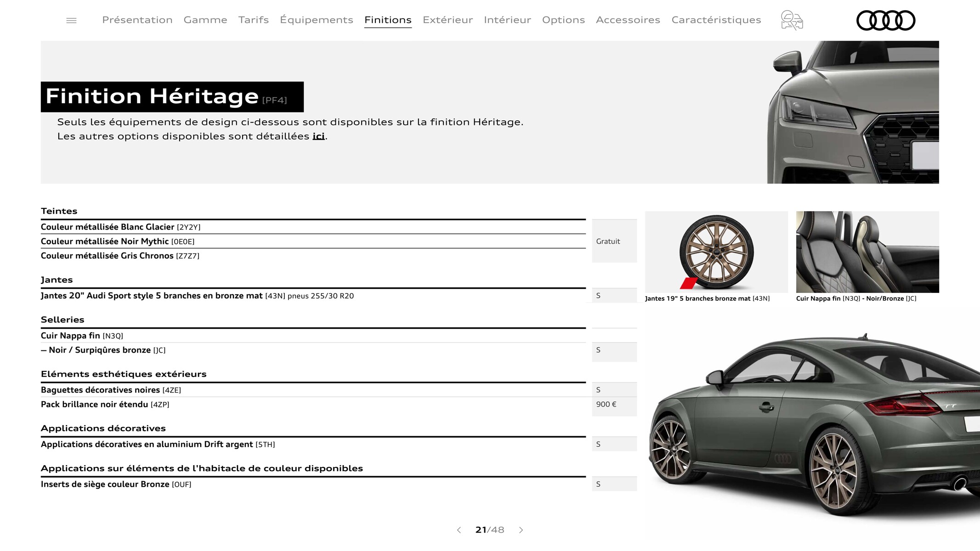
Task: Click 'Pack brillance noir étendu' row
Action: pyautogui.click(x=313, y=405)
